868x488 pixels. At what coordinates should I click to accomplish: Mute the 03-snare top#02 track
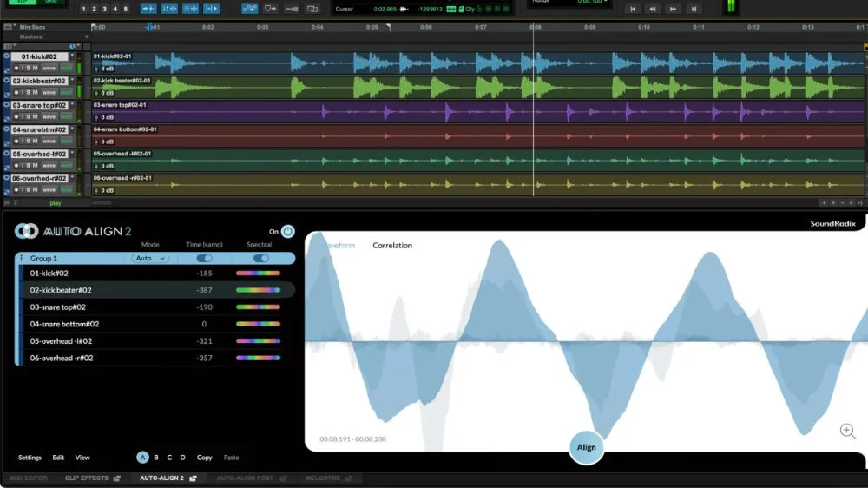(x=35, y=117)
